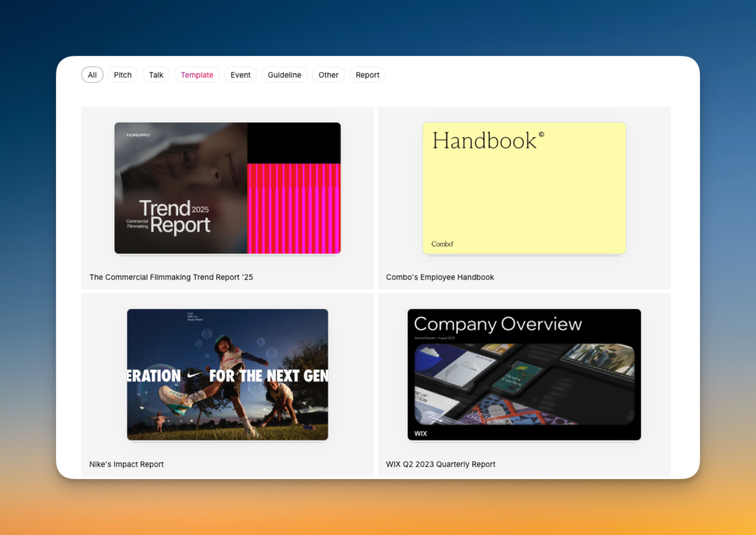Open the Nike Next Gen thumbnail

tap(227, 375)
